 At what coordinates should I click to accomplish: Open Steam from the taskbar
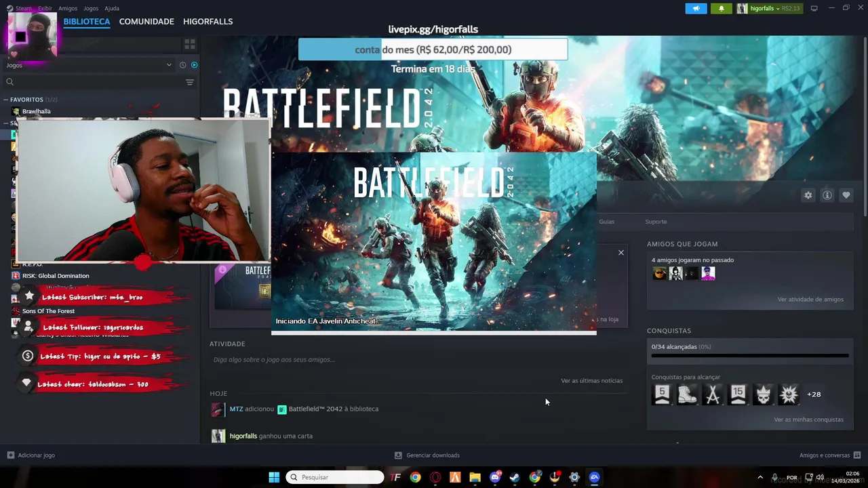pyautogui.click(x=515, y=477)
